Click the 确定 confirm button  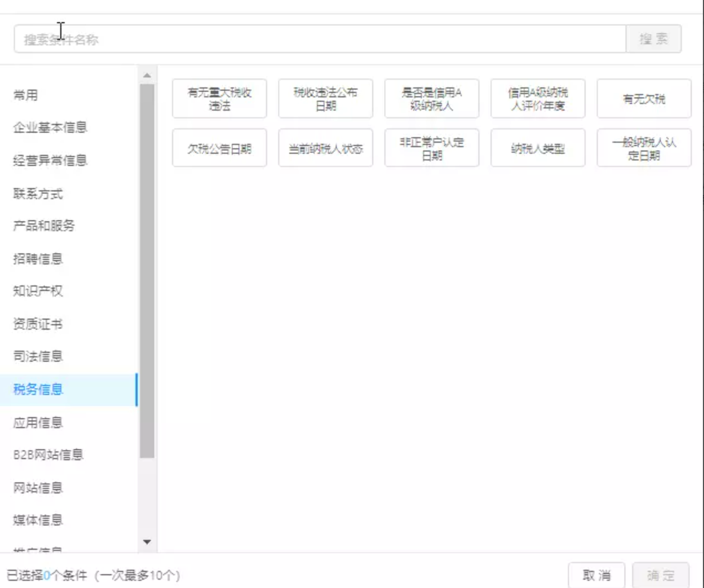661,575
